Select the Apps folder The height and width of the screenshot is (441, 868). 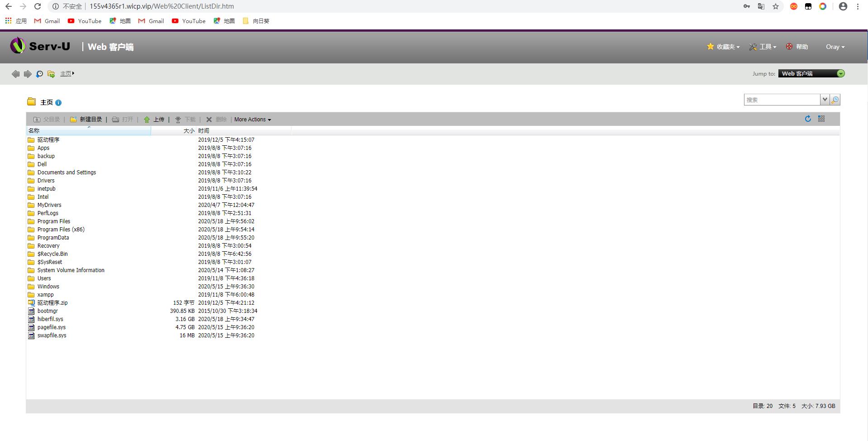point(43,148)
